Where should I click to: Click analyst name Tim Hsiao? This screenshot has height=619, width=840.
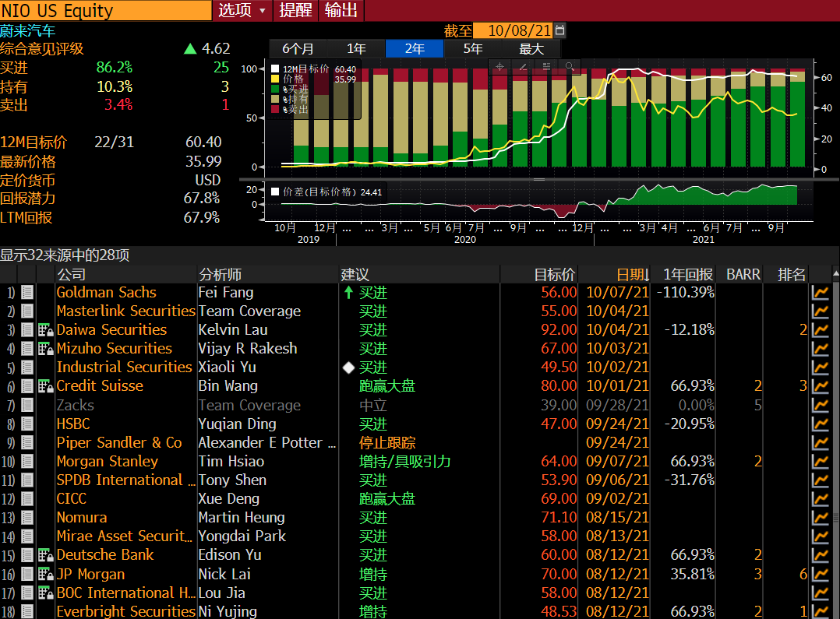[231, 462]
